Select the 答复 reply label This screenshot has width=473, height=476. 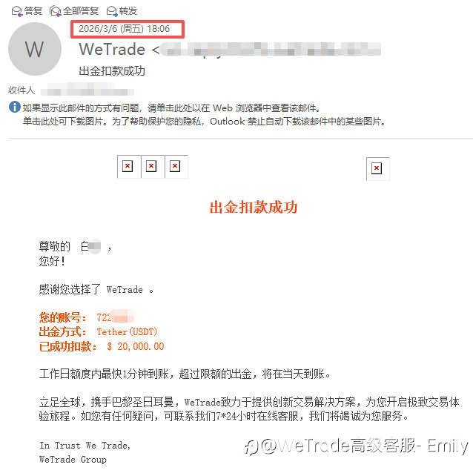pos(33,11)
